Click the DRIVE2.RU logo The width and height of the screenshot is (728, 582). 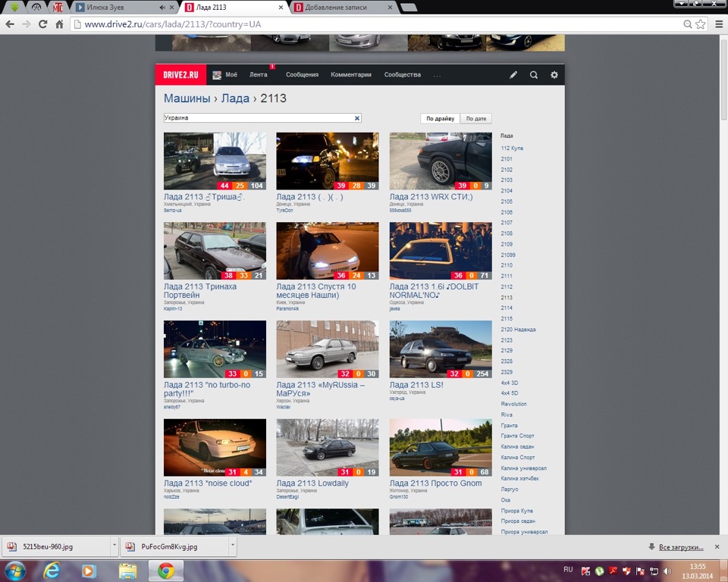coord(180,75)
